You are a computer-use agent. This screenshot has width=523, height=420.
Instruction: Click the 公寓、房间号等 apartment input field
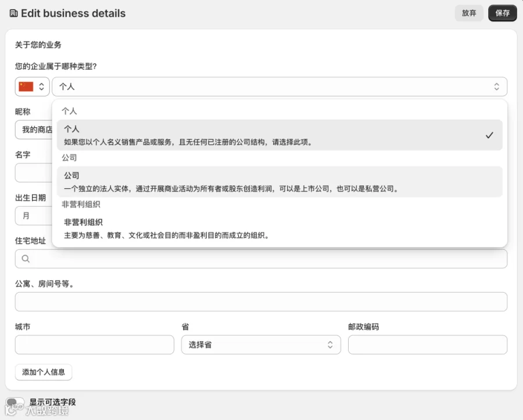(x=261, y=301)
